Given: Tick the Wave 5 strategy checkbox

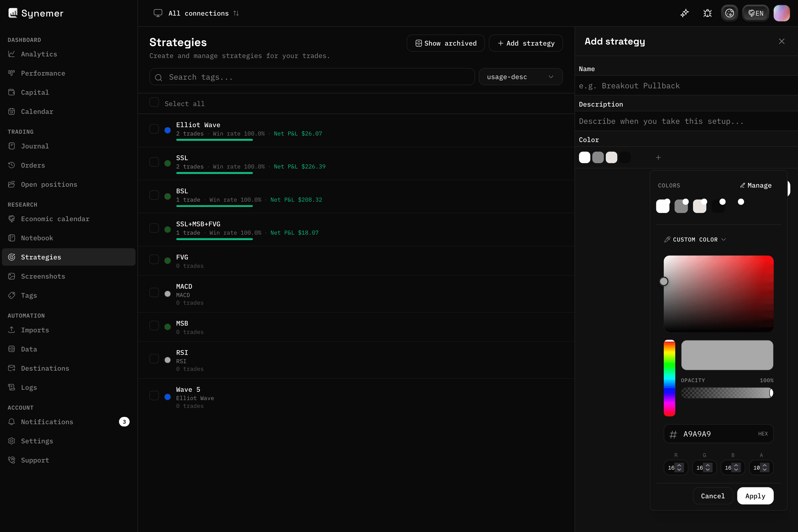Looking at the screenshot, I should (154, 396).
